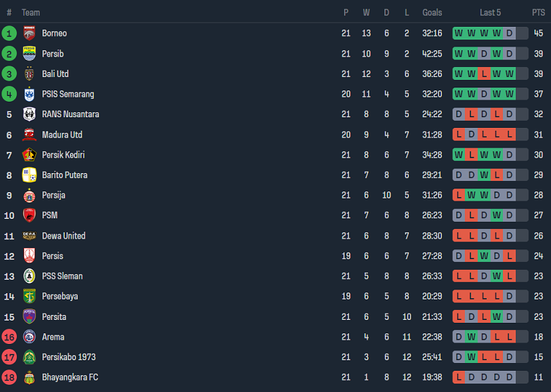Open Bali Utd team crest icon
The height and width of the screenshot is (392, 551).
pyautogui.click(x=29, y=74)
